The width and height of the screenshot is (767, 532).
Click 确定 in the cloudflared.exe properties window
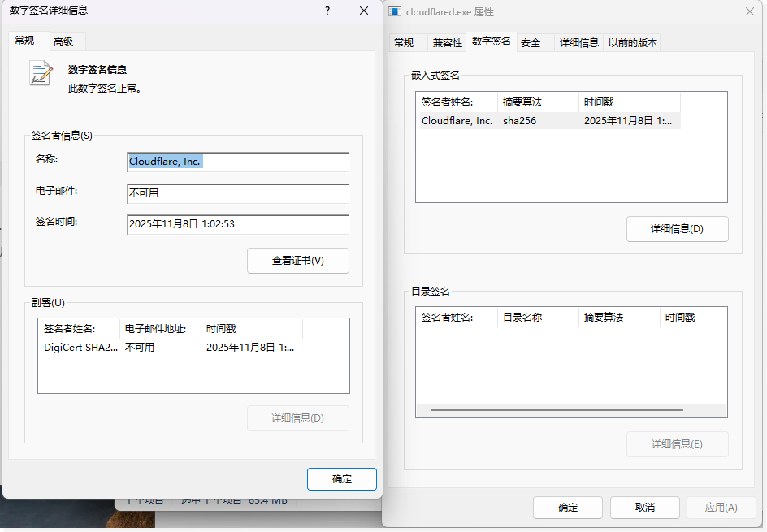click(x=567, y=508)
